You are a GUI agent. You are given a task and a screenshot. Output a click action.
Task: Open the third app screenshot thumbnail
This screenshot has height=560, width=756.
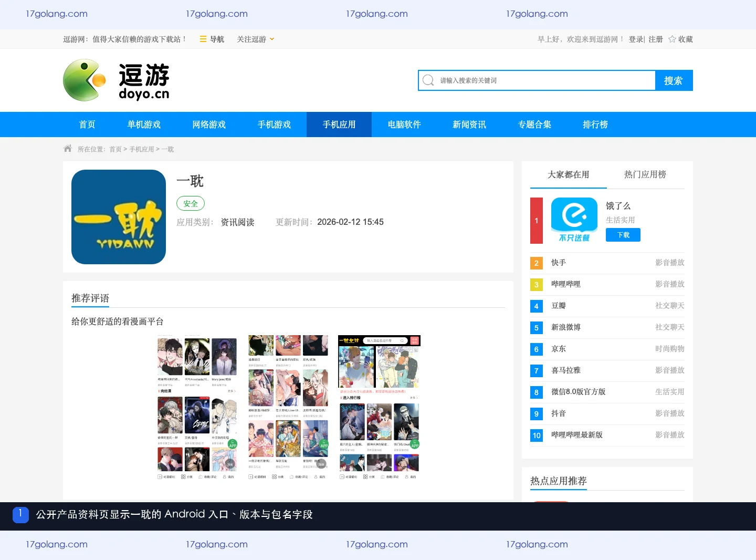tap(379, 408)
